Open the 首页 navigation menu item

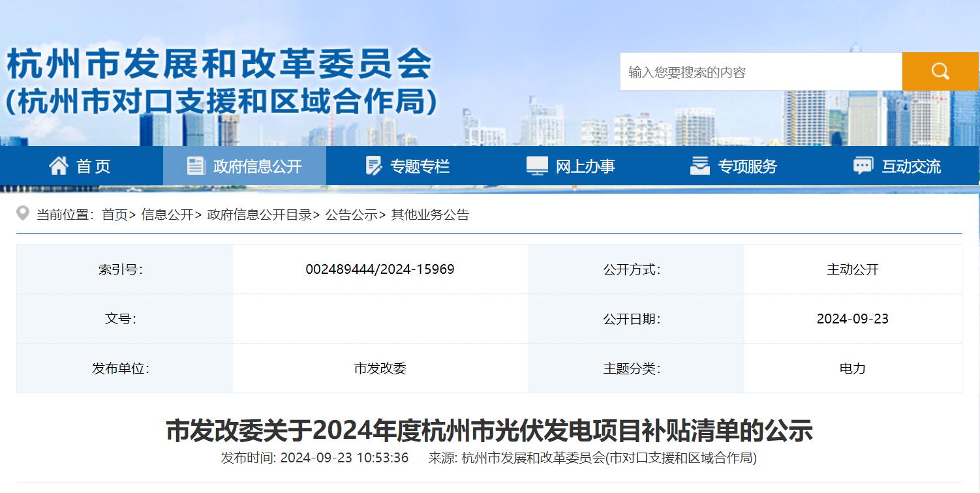[93, 166]
